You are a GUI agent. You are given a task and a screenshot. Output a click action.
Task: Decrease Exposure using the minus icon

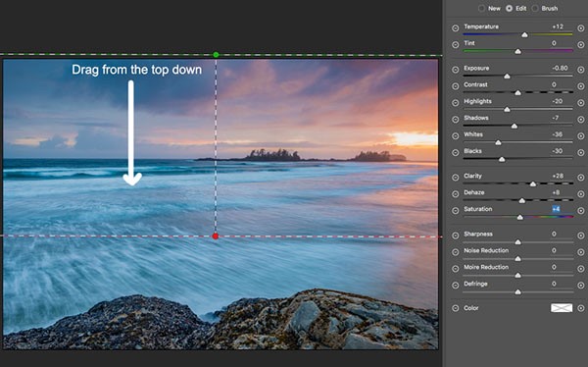click(456, 70)
